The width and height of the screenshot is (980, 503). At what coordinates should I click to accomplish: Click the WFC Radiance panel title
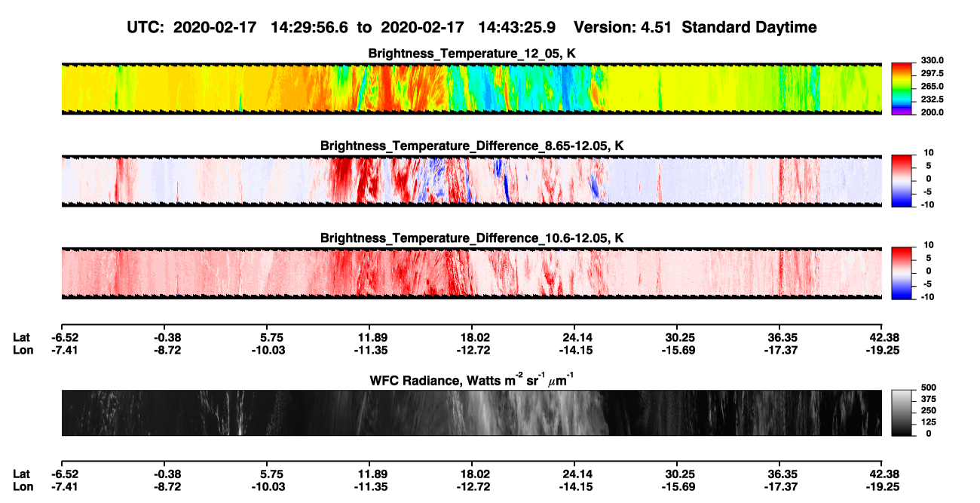pyautogui.click(x=472, y=380)
